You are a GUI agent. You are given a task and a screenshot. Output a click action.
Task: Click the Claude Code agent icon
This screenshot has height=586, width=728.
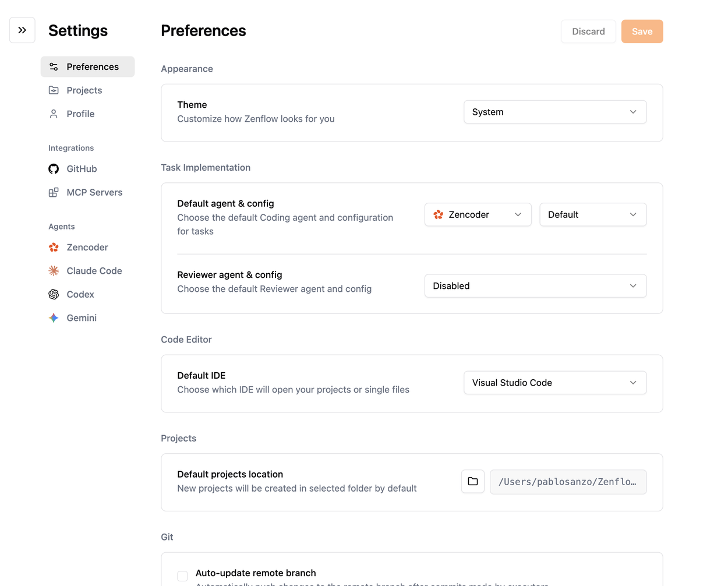pos(54,270)
